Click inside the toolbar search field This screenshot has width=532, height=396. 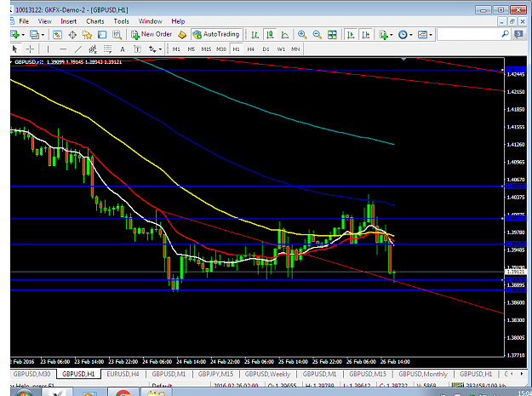point(468,34)
